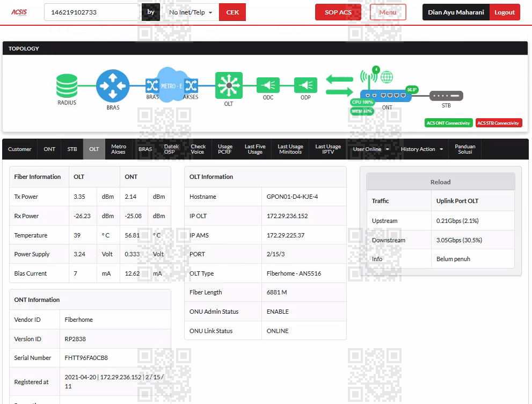
Task: Click OLT Type value Fiberhome - AN5516
Action: click(294, 273)
